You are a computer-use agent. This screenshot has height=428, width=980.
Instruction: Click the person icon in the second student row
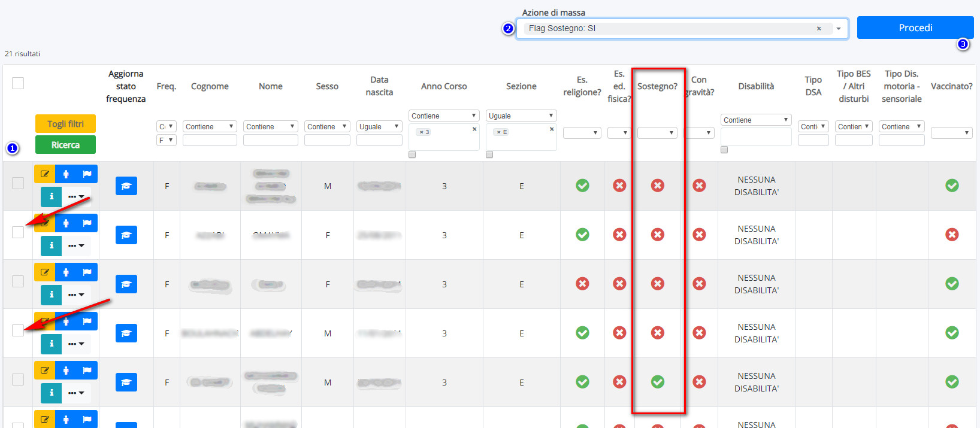tap(66, 223)
